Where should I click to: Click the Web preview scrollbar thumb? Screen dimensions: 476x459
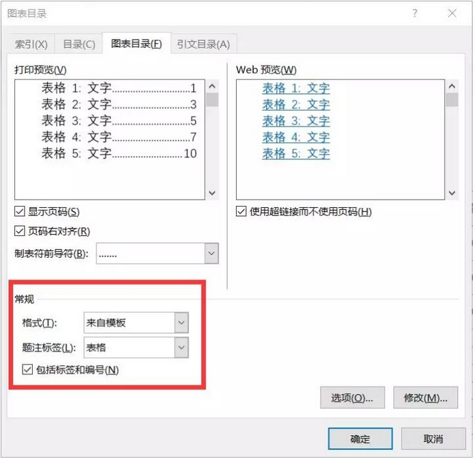(x=452, y=100)
